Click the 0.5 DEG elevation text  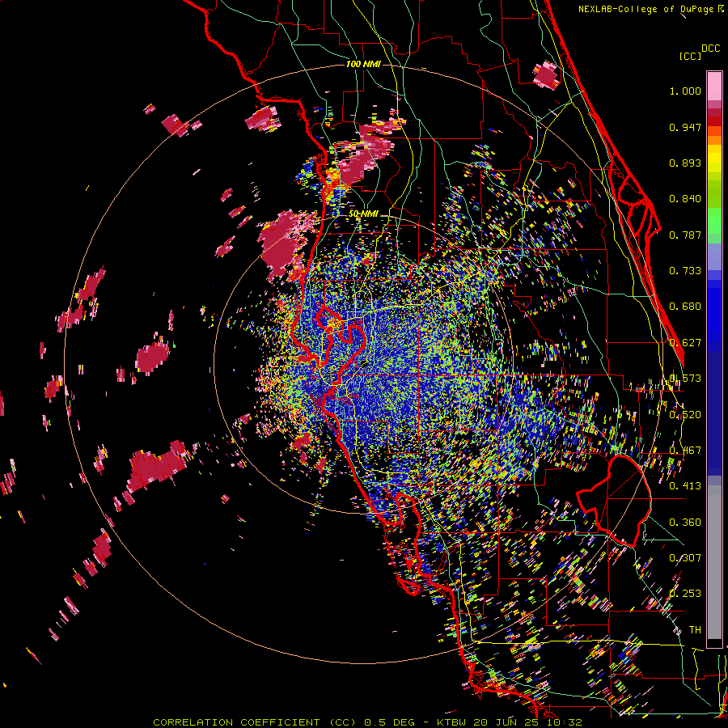point(388,722)
